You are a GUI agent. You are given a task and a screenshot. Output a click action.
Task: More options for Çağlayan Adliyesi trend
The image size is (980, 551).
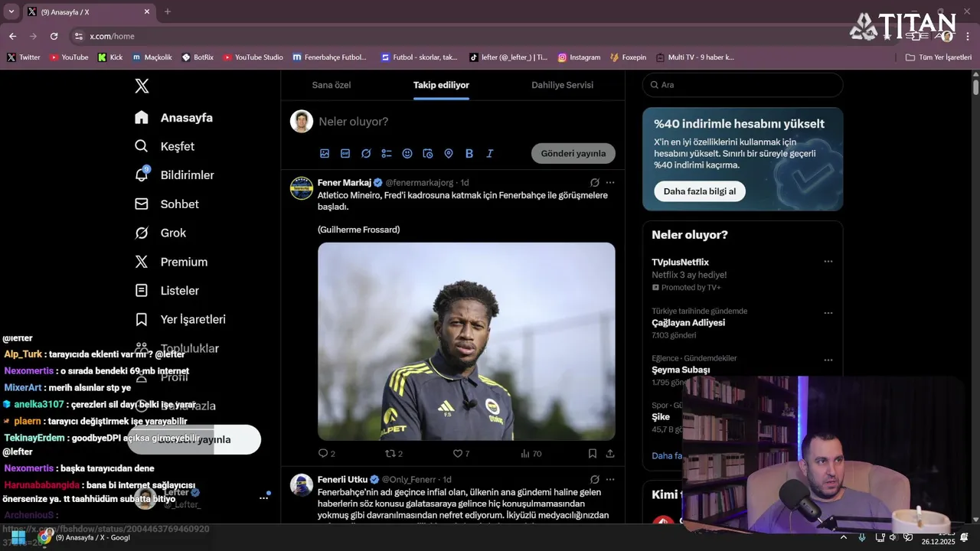point(828,313)
